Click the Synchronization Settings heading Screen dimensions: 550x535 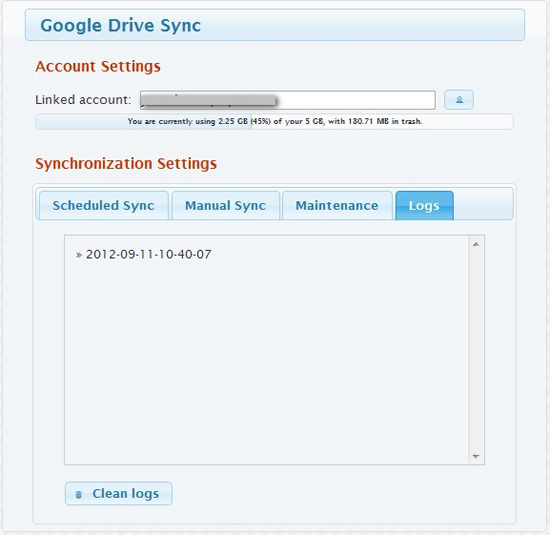point(126,164)
